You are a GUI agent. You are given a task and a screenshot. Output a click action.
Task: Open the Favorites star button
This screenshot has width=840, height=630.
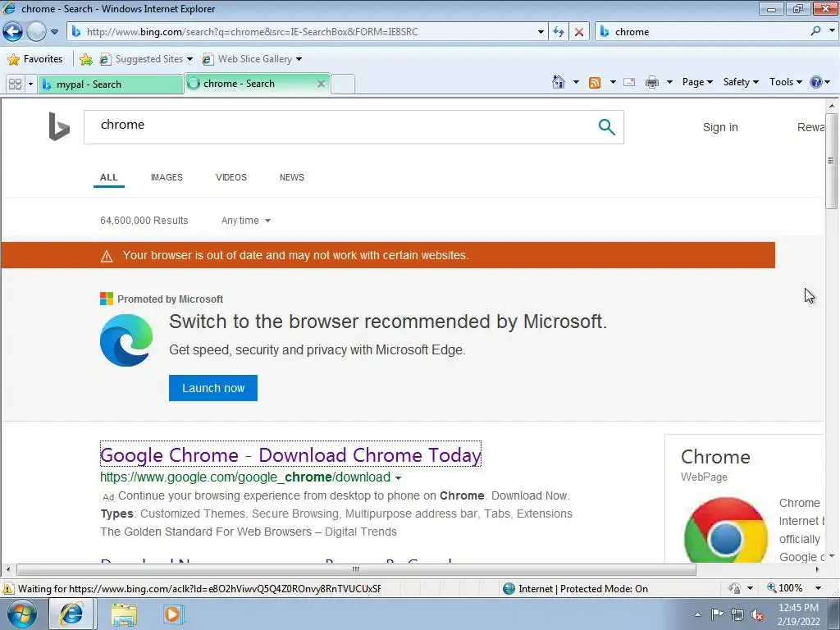(35, 59)
